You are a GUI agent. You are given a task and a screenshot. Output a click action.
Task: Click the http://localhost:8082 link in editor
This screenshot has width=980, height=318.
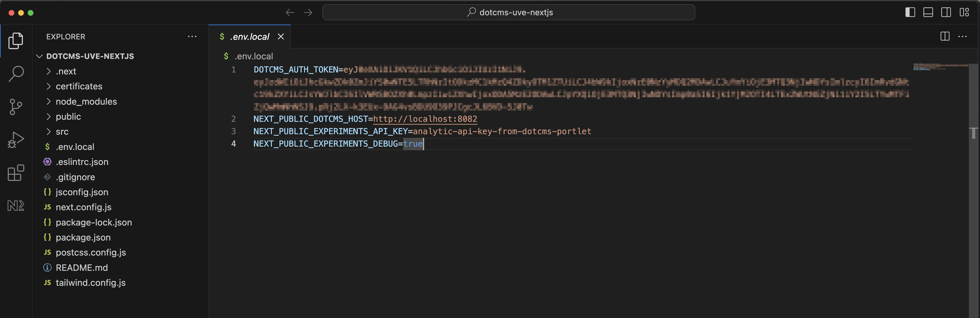point(425,119)
